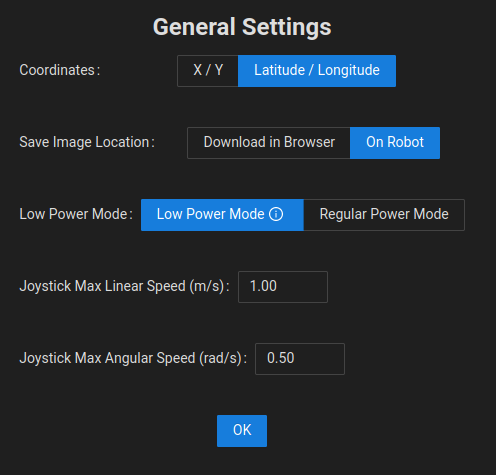The height and width of the screenshot is (475, 496).
Task: Confirm settings with the OK button
Action: pyautogui.click(x=242, y=431)
